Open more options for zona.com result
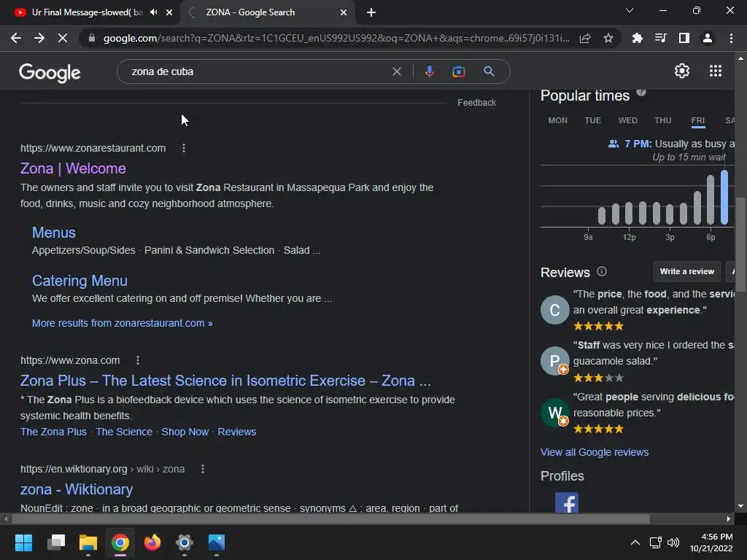This screenshot has width=747, height=560. tap(138, 360)
